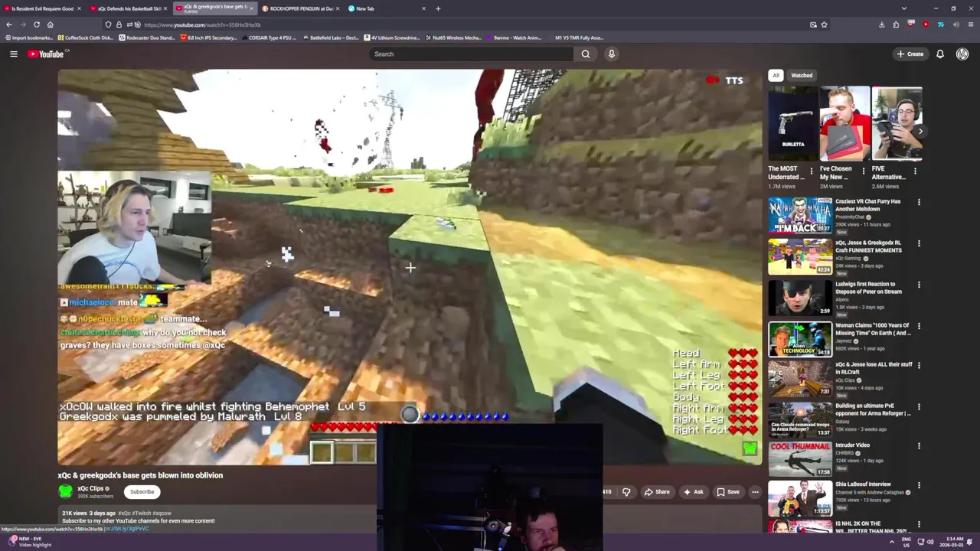Open the account avatar menu
The height and width of the screenshot is (551, 980).
tap(962, 54)
